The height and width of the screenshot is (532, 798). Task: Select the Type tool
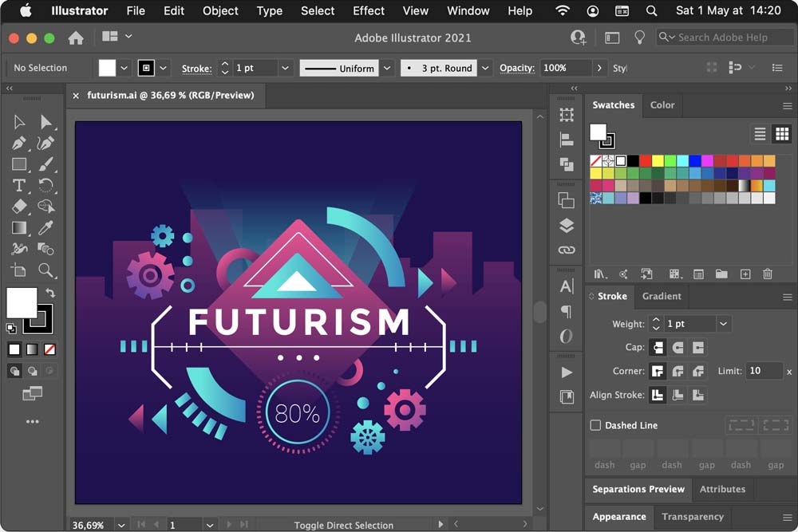(x=19, y=185)
